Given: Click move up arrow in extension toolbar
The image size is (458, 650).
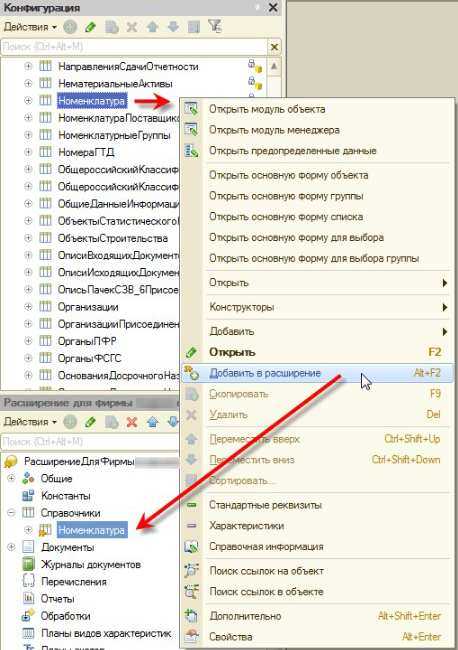Looking at the screenshot, I should (152, 422).
